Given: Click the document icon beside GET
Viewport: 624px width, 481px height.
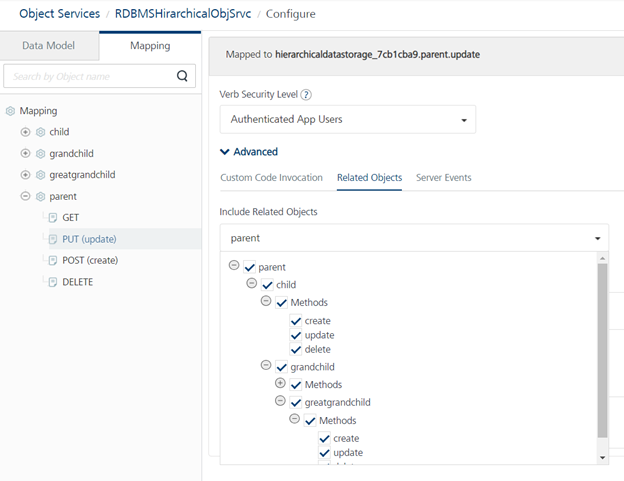Looking at the screenshot, I should 52,217.
